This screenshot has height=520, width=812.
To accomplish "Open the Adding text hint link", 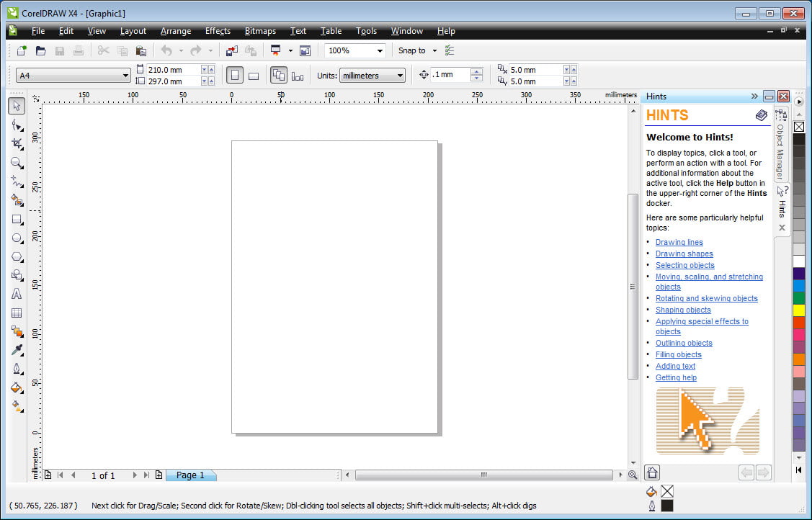I will click(675, 366).
